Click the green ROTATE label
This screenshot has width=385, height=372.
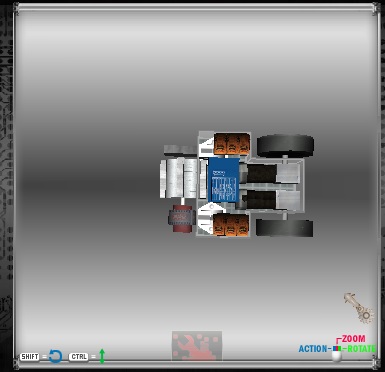361,349
